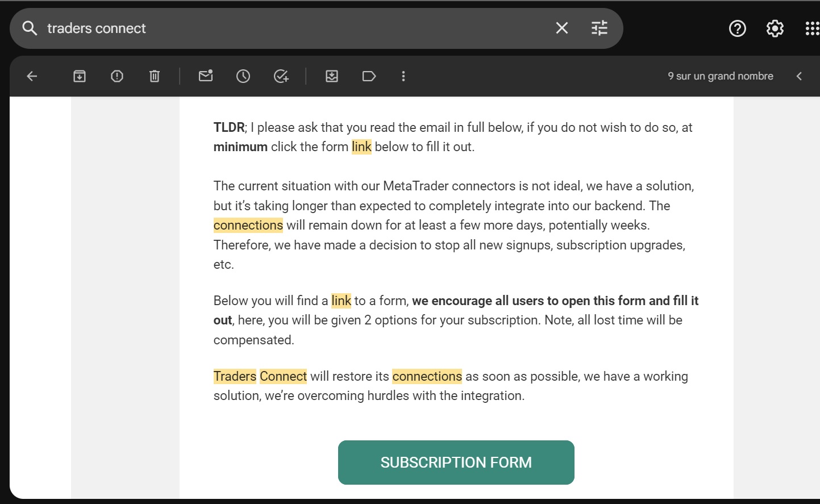Go to the newer conversation chevron
Image resolution: width=820 pixels, height=504 pixels.
pyautogui.click(x=799, y=76)
